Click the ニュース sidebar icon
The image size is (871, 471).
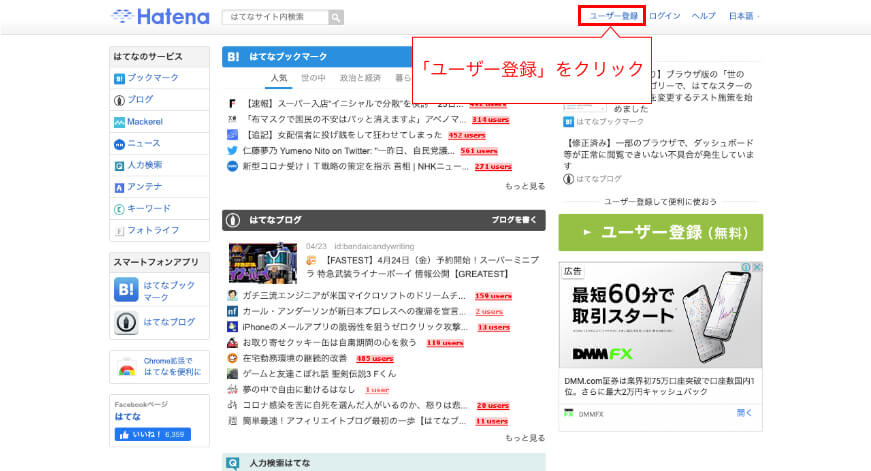pos(119,144)
